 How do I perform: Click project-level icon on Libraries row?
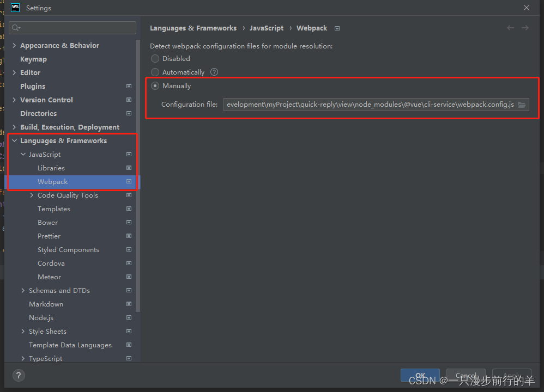point(129,168)
